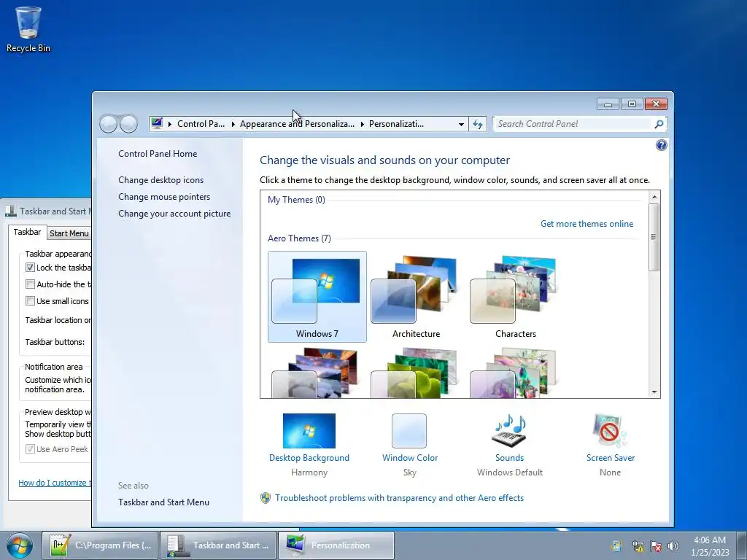Click the Desktop Background text label
747x560 pixels.
[309, 458]
